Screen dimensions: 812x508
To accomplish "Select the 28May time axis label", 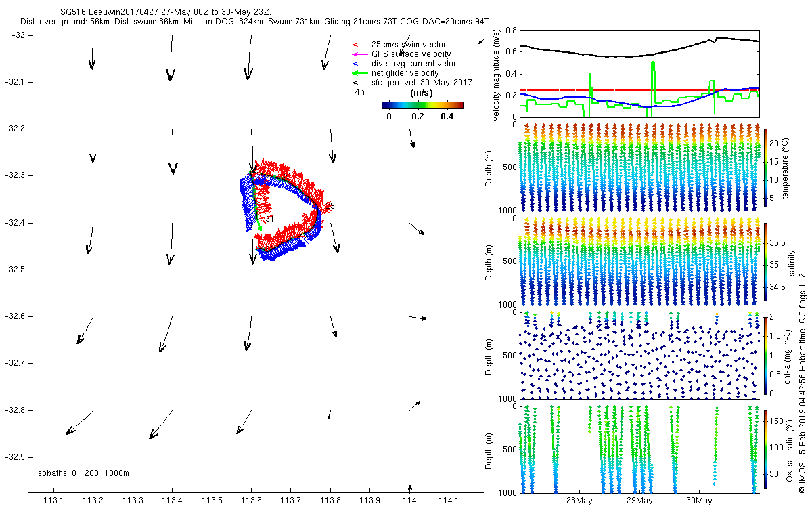I will (579, 501).
